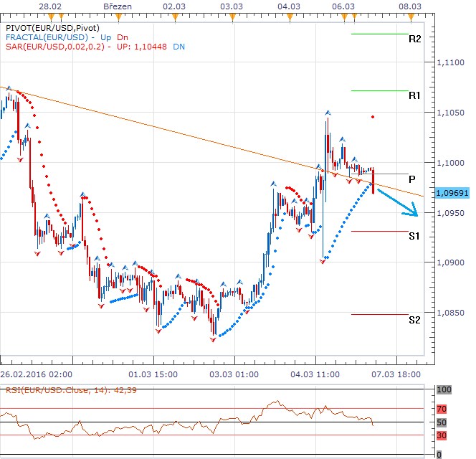The width and height of the screenshot is (476, 459).
Task: Click the RSI 30 oversold level label
Action: pos(442,435)
